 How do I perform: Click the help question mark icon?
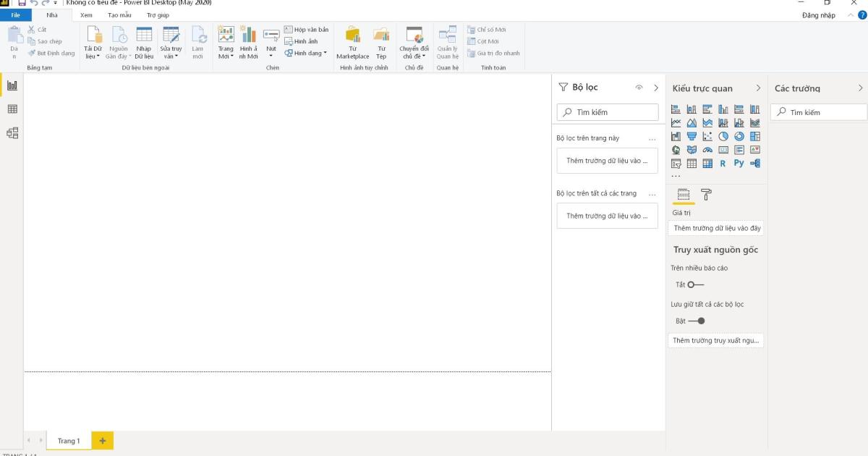click(861, 15)
